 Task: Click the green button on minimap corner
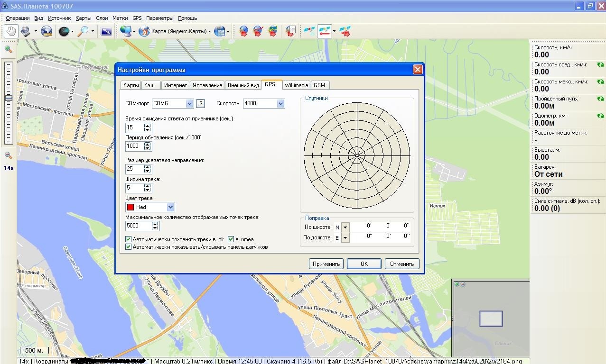pos(457,284)
